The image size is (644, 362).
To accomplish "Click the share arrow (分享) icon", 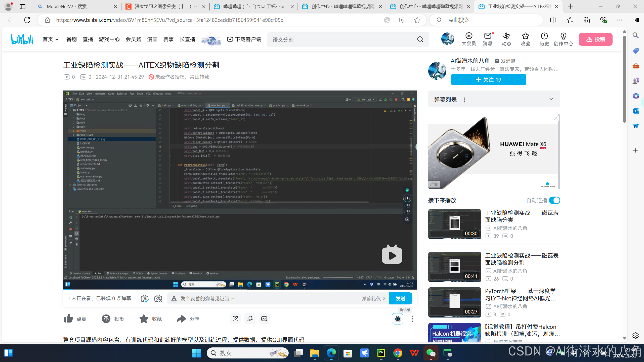I will [181, 319].
